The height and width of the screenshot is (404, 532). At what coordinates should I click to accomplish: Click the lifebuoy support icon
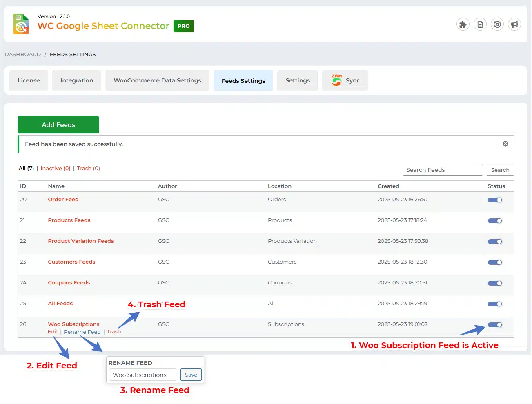pos(497,24)
